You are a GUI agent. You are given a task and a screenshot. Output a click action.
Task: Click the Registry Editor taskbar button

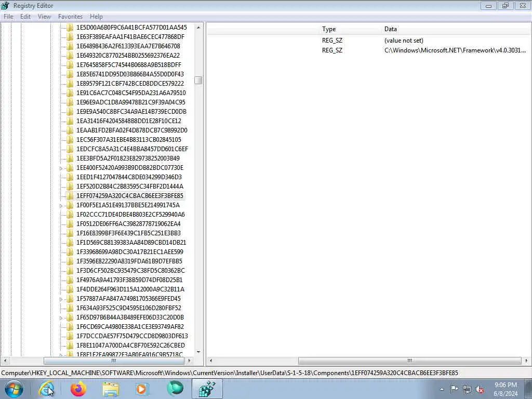tap(207, 389)
